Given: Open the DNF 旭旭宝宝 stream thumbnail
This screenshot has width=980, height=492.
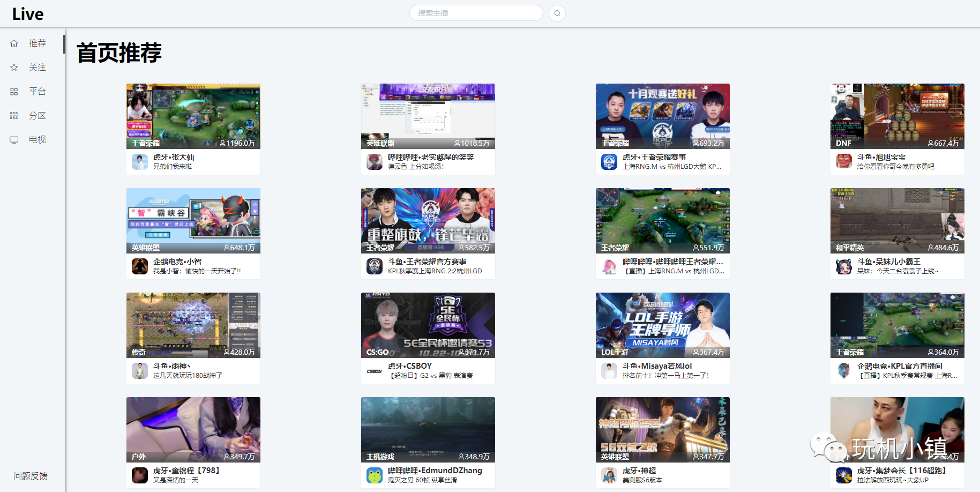Looking at the screenshot, I should tap(897, 116).
